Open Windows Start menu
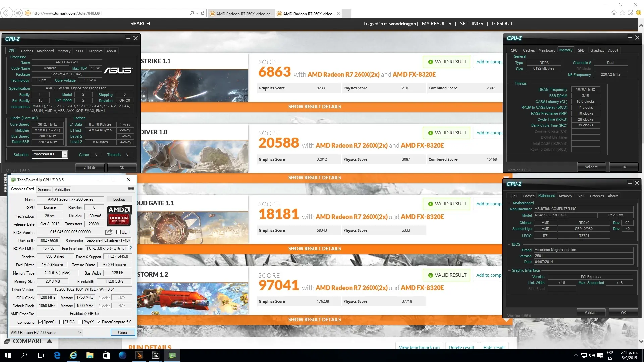This screenshot has width=644, height=362. tap(8, 355)
